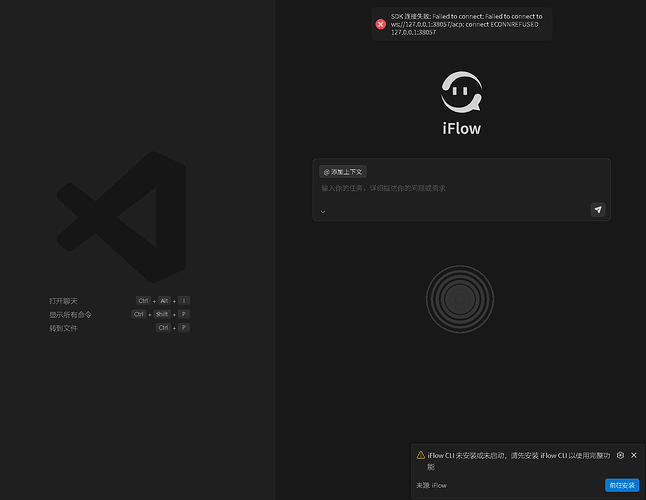The height and width of the screenshot is (500, 646).
Task: Click the 转到文件 go to file label
Action: tap(63, 328)
